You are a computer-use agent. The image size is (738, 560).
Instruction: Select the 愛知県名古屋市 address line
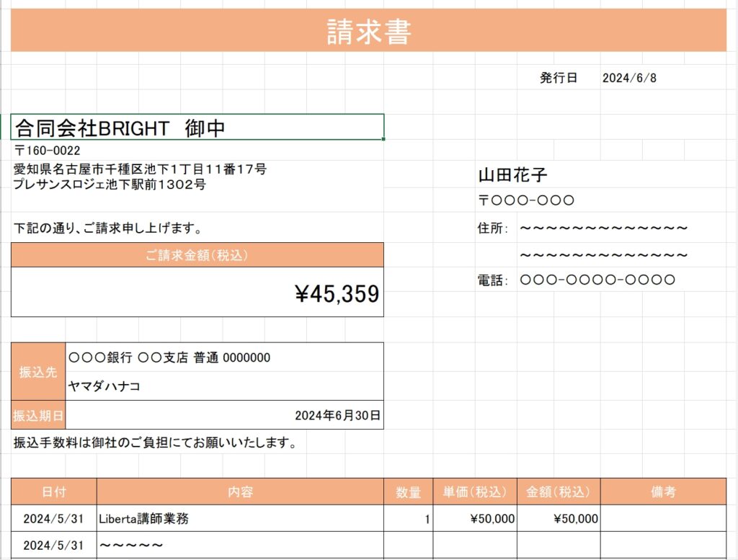click(140, 169)
